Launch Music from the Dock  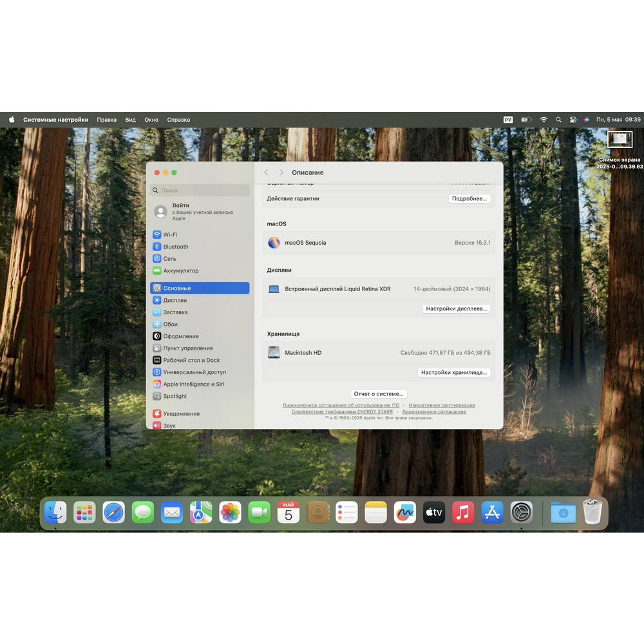(463, 512)
